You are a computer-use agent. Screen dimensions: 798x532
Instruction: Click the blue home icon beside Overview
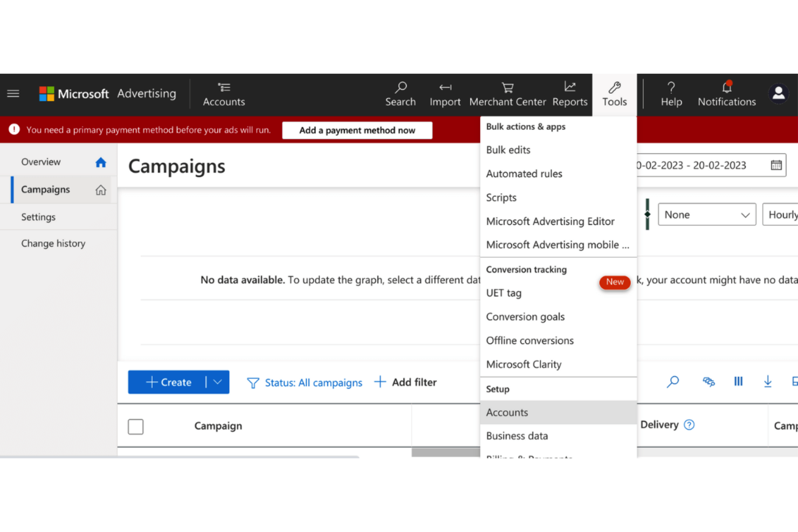101,162
